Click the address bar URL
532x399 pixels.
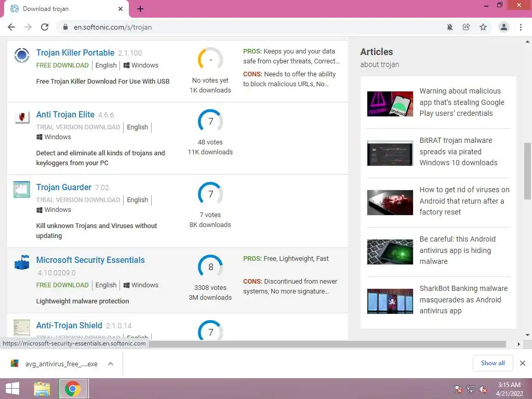pyautogui.click(x=113, y=27)
